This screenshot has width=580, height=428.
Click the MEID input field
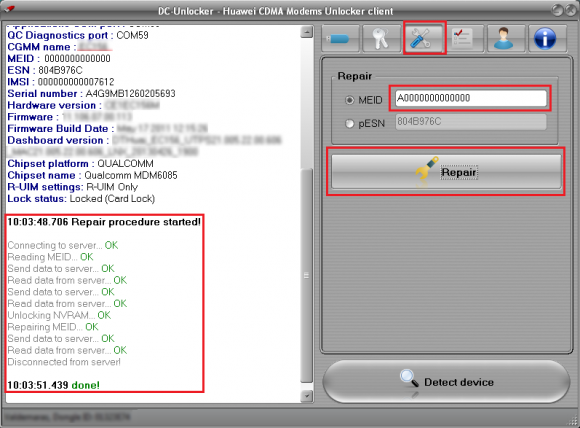tap(471, 98)
